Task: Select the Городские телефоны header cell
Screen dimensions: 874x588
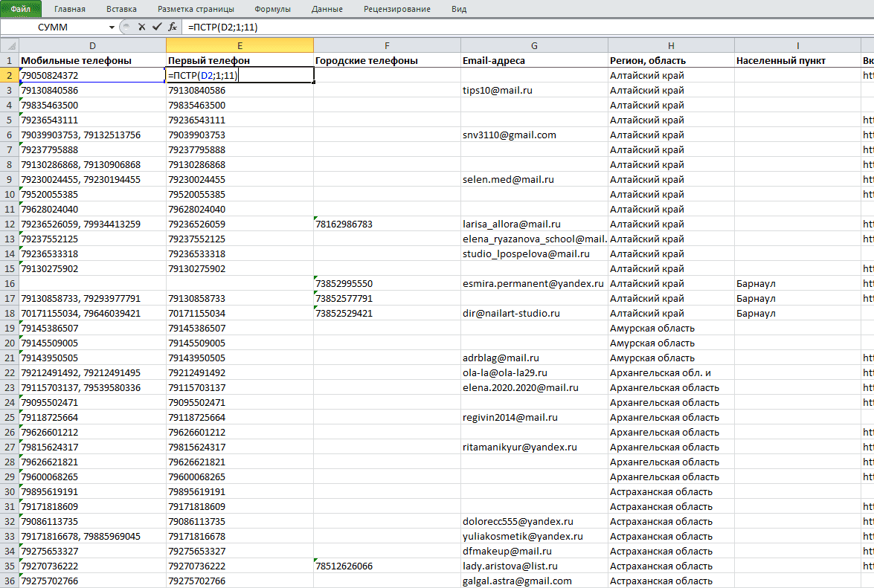Action: click(387, 61)
